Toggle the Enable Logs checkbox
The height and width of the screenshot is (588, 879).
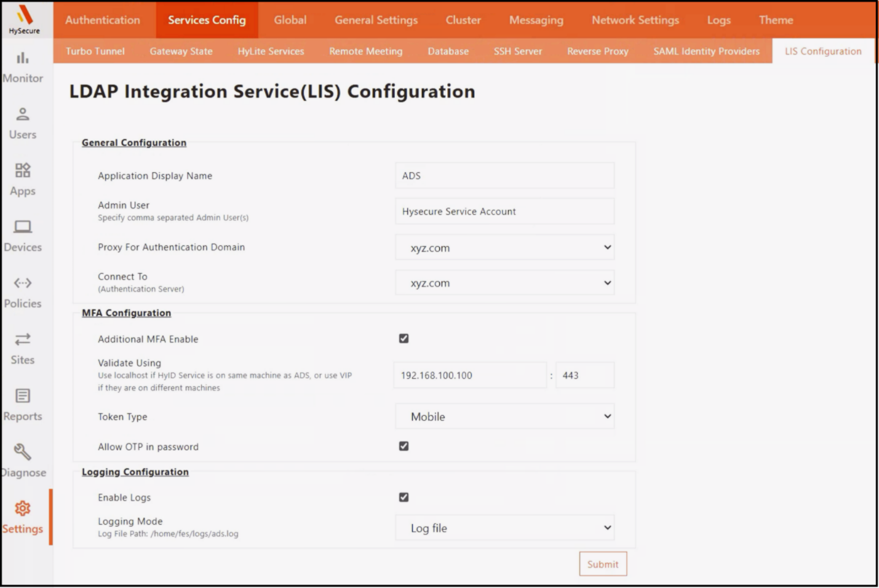coord(404,497)
